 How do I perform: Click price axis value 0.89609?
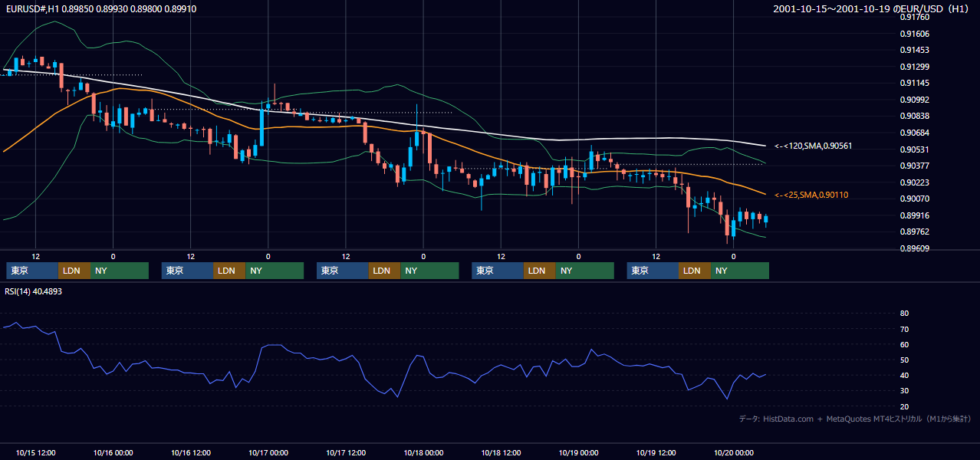[915, 248]
